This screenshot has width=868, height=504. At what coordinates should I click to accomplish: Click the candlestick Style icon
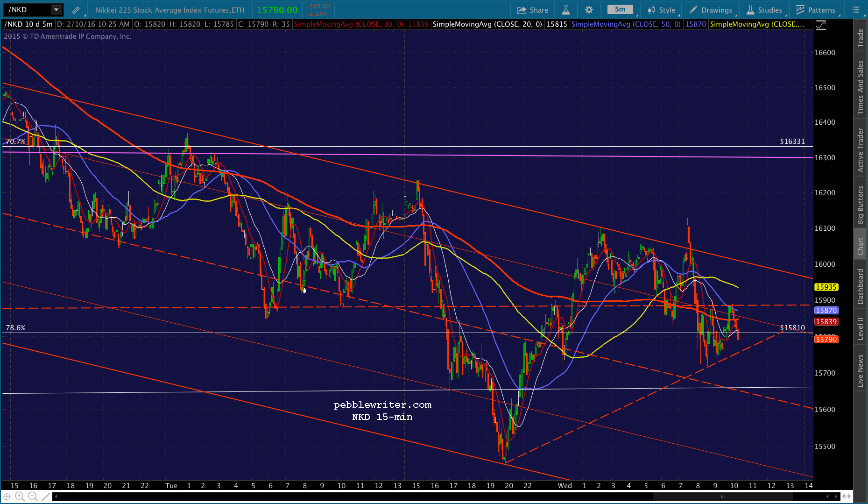(651, 10)
